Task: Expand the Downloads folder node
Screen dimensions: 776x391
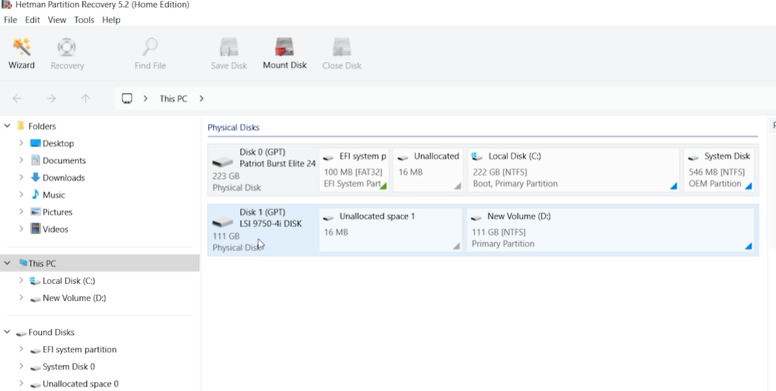Action: click(21, 177)
